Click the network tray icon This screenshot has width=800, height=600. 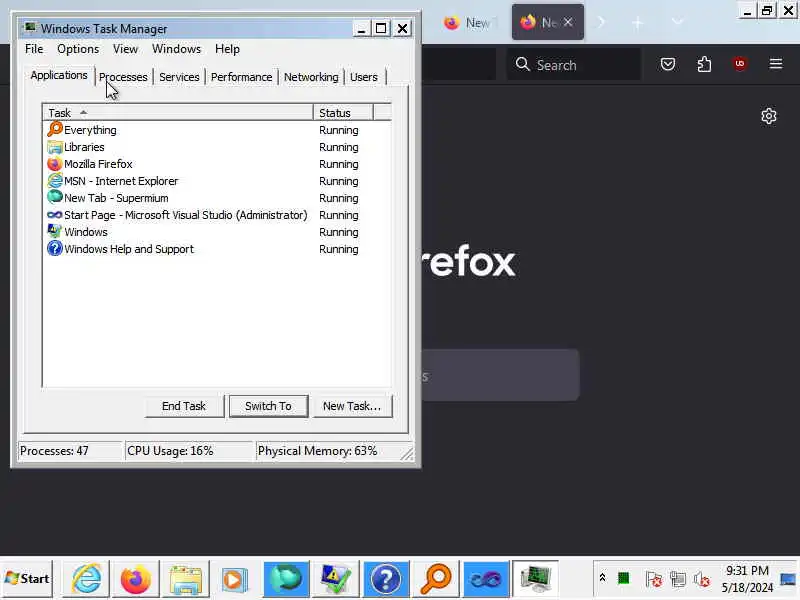click(678, 579)
